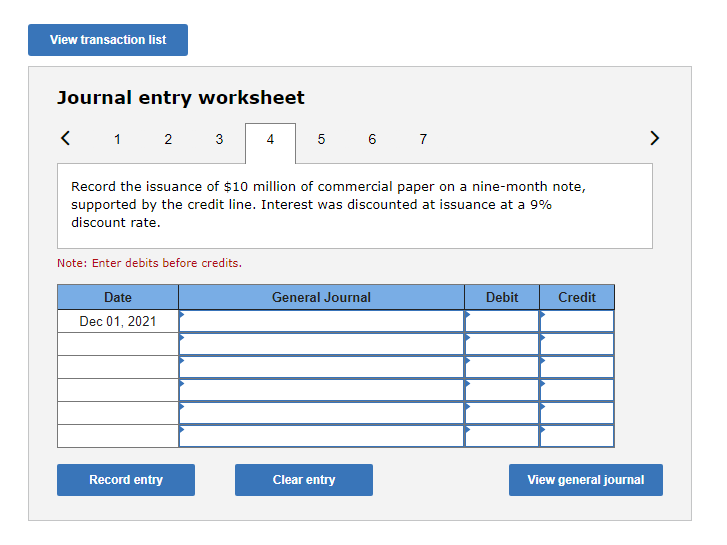727x545 pixels.
Task: Click the Record entry button
Action: click(126, 480)
